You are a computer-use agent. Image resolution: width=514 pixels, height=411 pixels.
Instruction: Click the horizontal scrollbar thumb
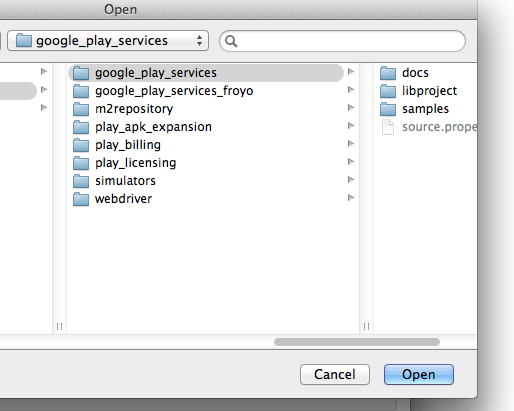pos(357,342)
